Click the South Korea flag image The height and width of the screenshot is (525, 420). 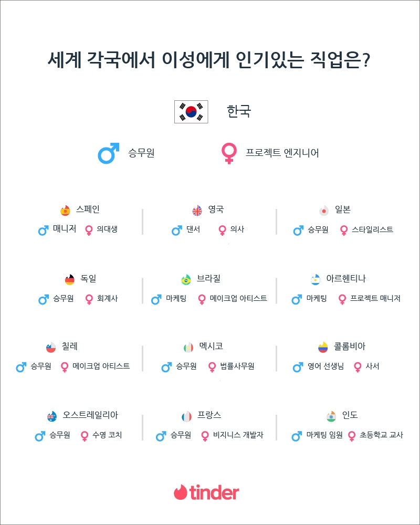coord(191,111)
